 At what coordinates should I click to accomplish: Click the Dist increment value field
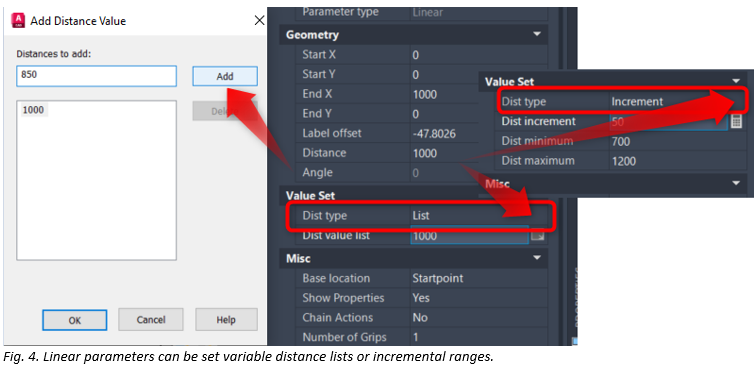668,121
